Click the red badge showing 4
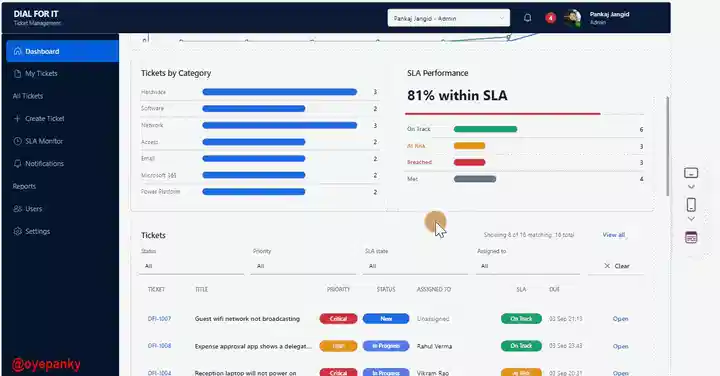 coord(551,18)
